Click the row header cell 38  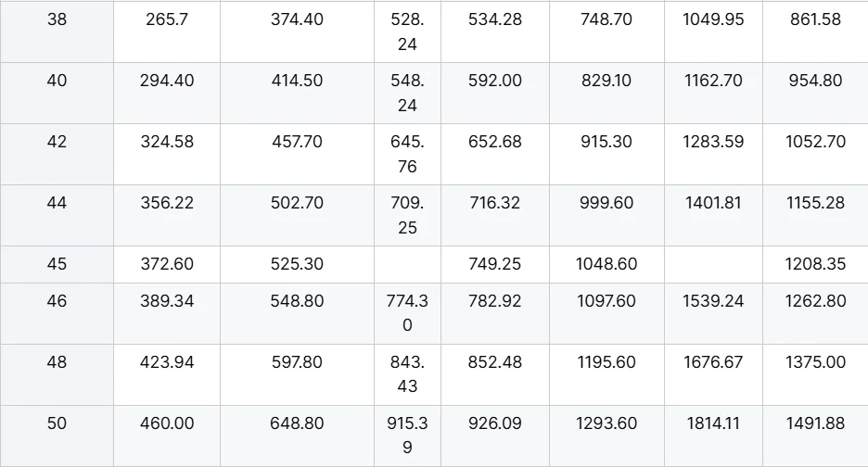[x=57, y=19]
